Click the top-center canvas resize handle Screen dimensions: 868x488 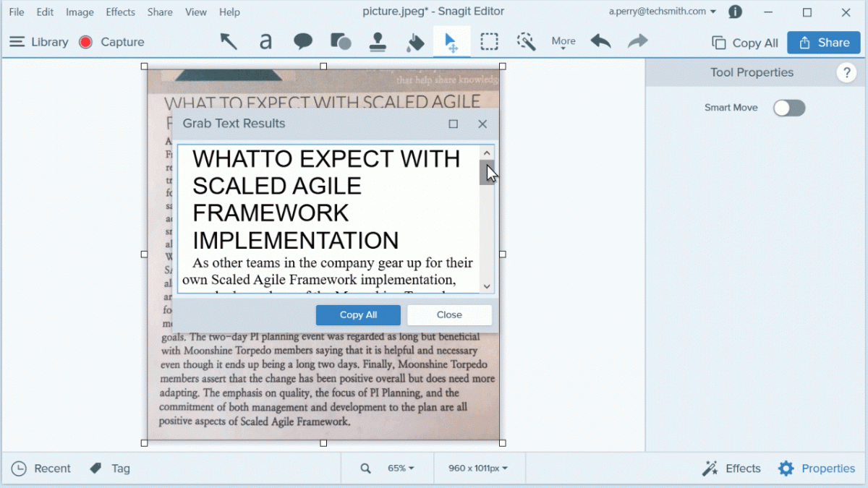pyautogui.click(x=323, y=66)
